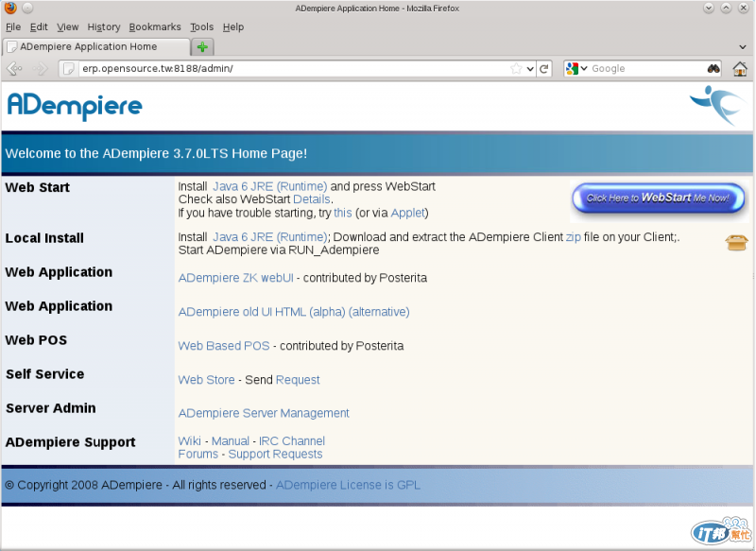Click the page identity icon in the URL bar
756x551 pixels.
click(x=69, y=69)
